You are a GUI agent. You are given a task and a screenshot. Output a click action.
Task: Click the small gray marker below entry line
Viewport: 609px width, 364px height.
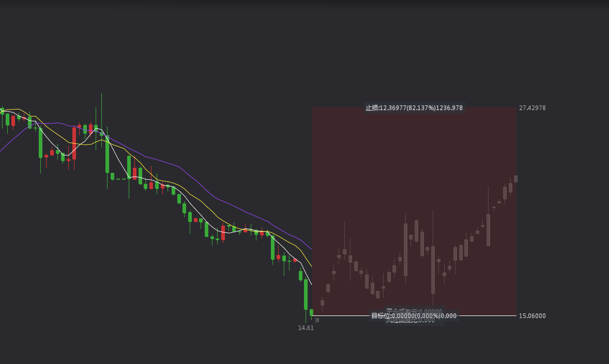click(x=317, y=320)
